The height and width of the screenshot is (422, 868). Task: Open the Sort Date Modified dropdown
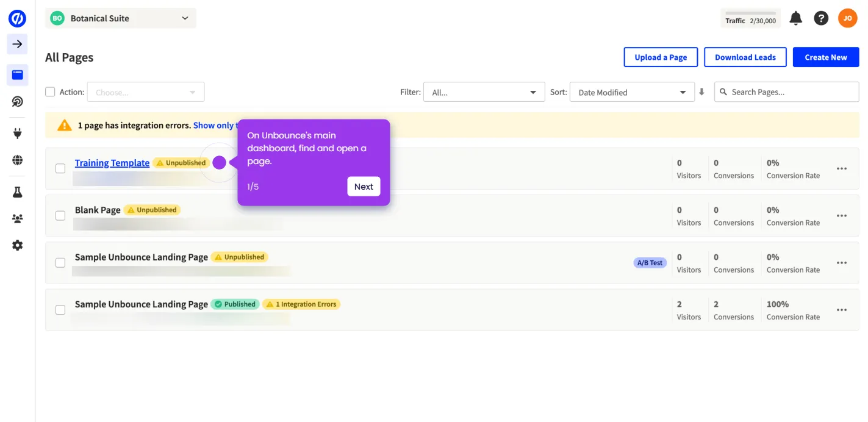tap(632, 92)
